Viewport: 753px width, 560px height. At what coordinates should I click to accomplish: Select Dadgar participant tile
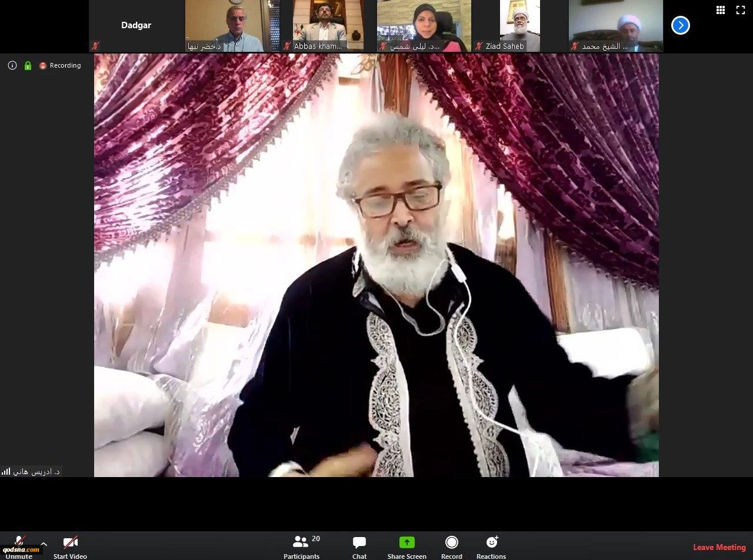[136, 26]
